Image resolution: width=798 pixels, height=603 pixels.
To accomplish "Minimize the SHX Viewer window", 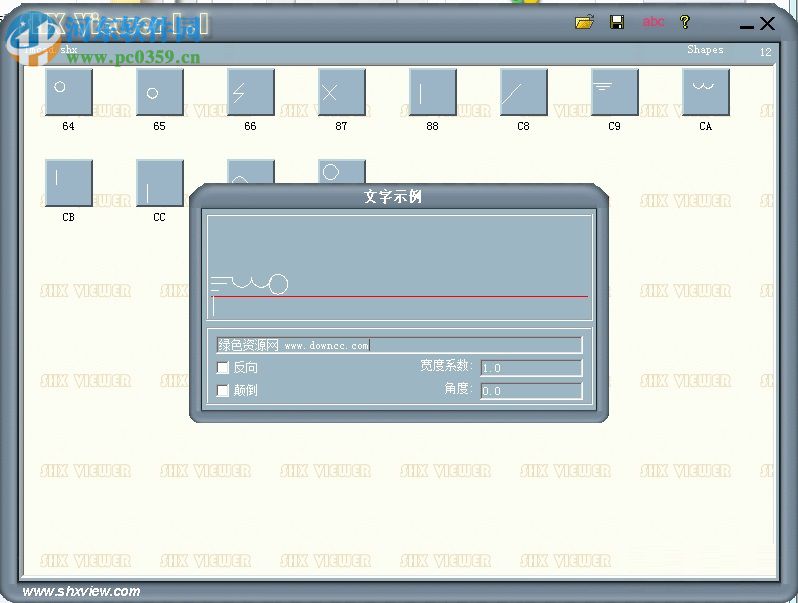I will [x=746, y=26].
